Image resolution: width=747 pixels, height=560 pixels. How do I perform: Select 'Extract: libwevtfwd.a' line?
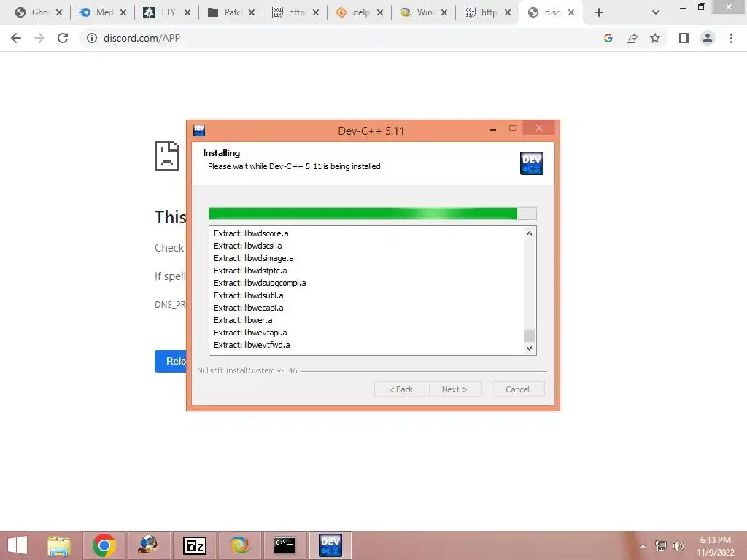(x=252, y=345)
